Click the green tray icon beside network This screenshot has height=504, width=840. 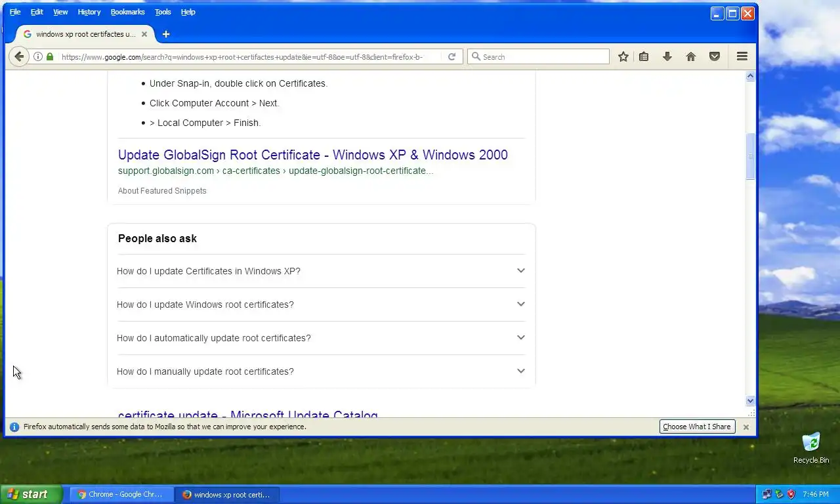pyautogui.click(x=779, y=494)
